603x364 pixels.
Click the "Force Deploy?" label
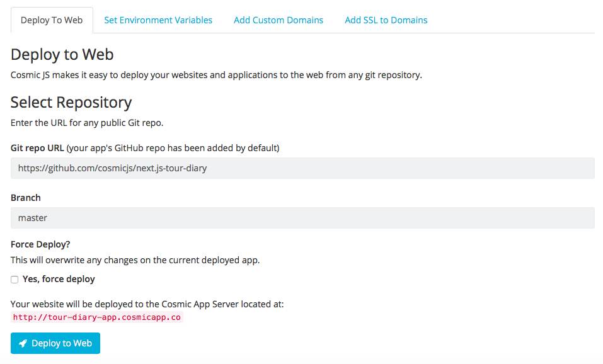[x=41, y=244]
